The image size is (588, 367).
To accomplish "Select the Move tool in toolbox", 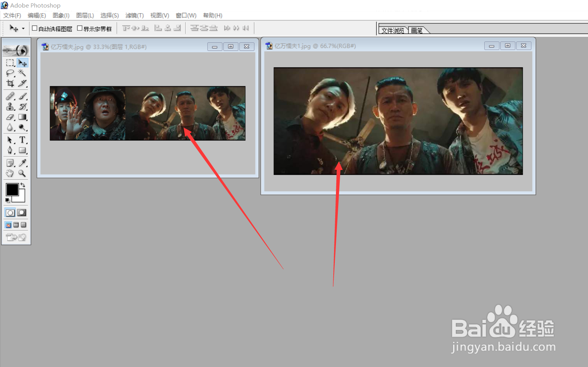I will click(22, 63).
